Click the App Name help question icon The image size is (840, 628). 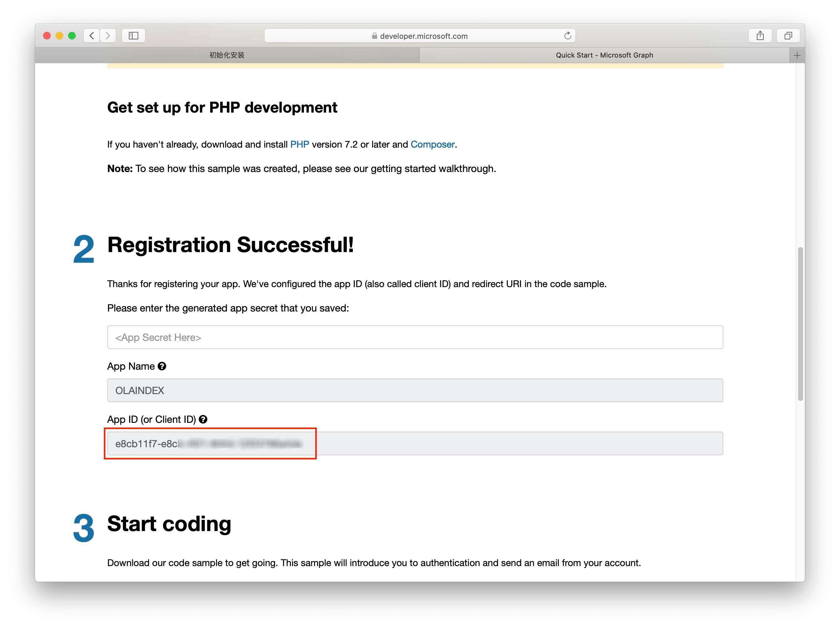click(162, 366)
